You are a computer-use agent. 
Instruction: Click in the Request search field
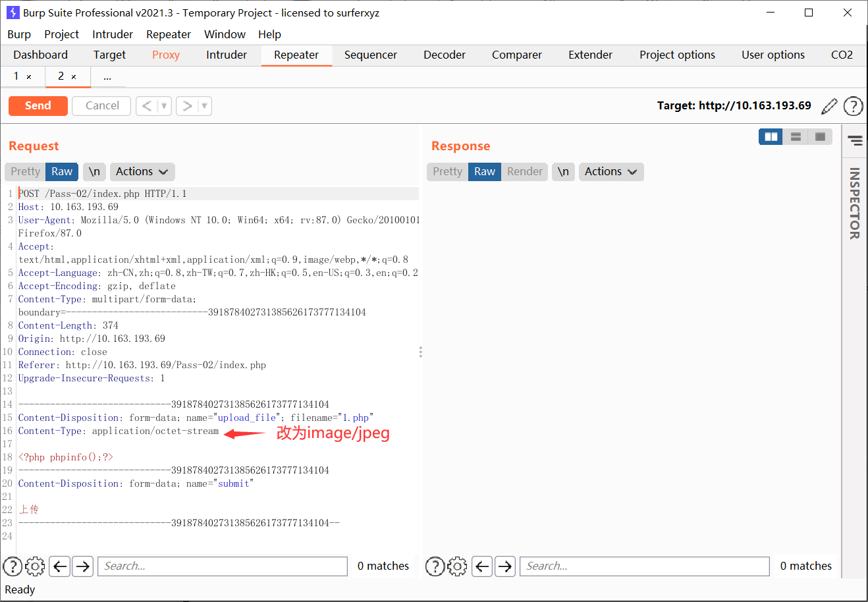tap(223, 566)
